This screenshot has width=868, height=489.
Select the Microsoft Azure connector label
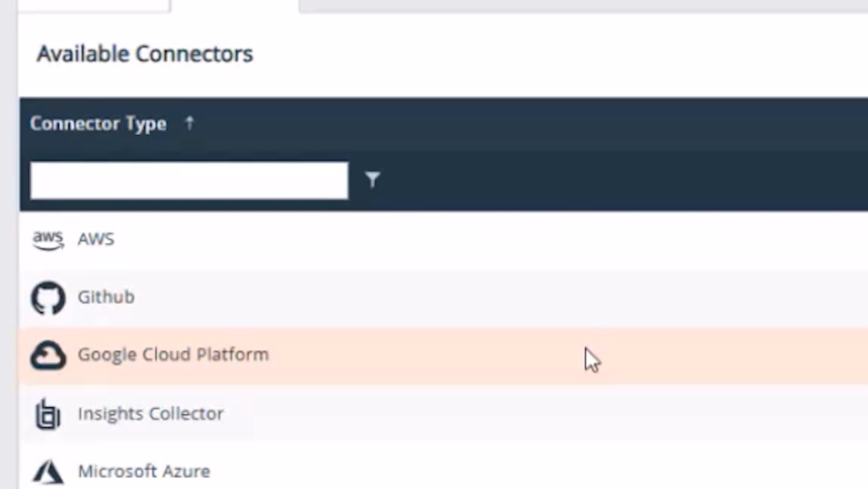tap(144, 472)
